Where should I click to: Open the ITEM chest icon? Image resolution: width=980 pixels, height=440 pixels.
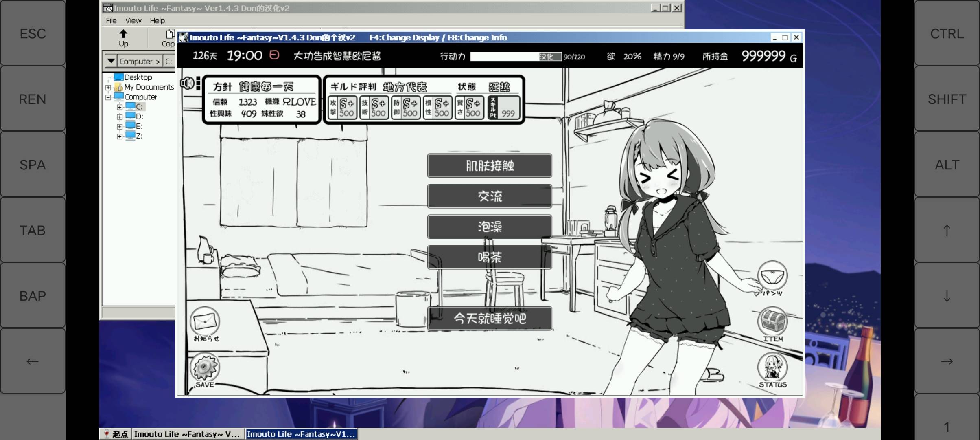[772, 322]
